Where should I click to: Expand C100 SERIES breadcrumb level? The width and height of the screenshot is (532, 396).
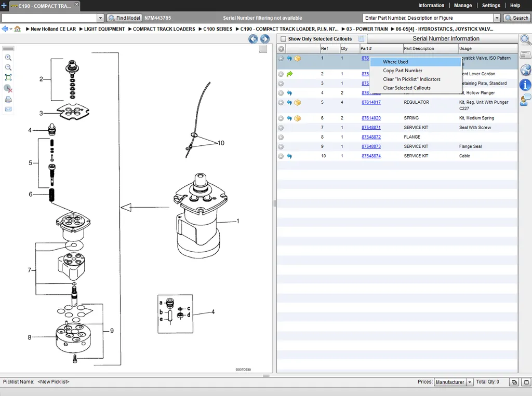(x=201, y=29)
